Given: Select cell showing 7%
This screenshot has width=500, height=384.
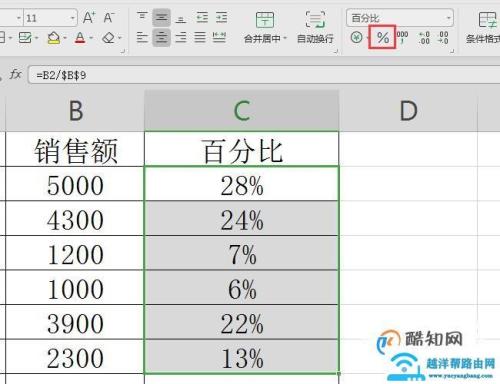Looking at the screenshot, I should 242,253.
